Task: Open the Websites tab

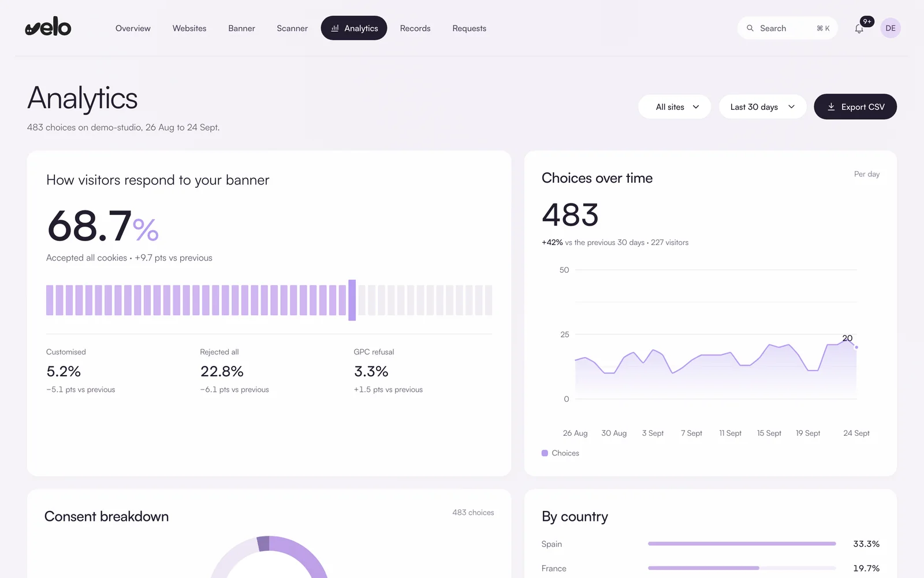Action: [189, 28]
